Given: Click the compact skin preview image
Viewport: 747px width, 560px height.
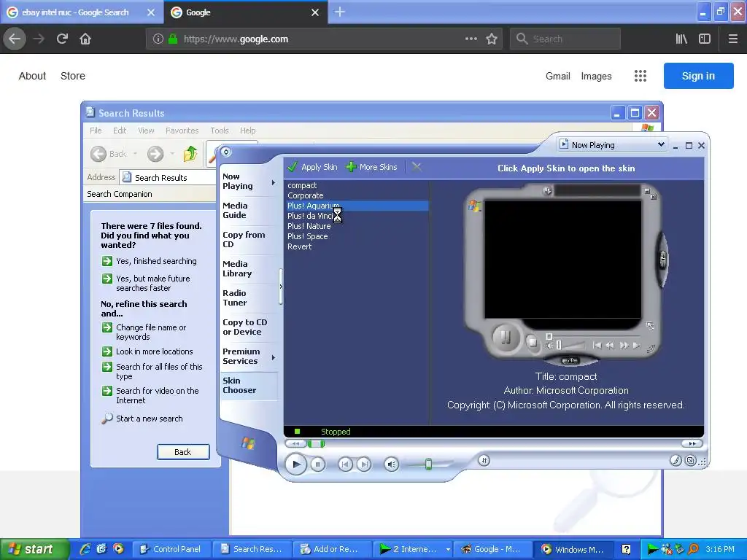Looking at the screenshot, I should tap(566, 274).
